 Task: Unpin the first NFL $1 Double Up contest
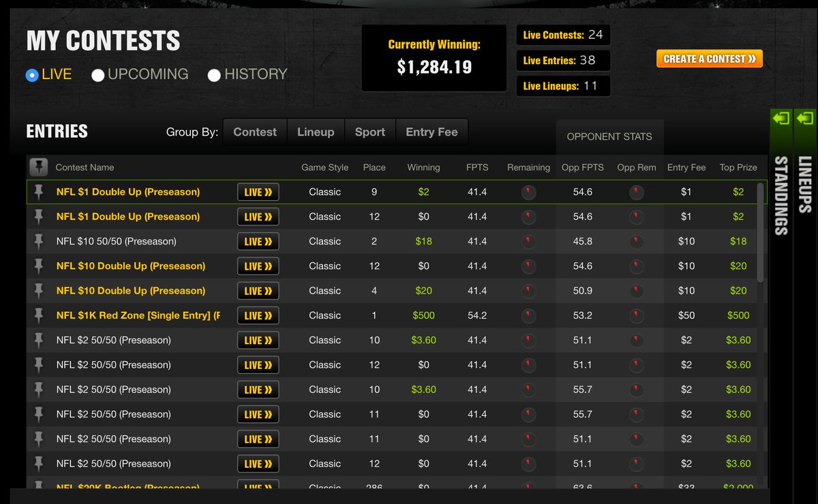click(39, 191)
